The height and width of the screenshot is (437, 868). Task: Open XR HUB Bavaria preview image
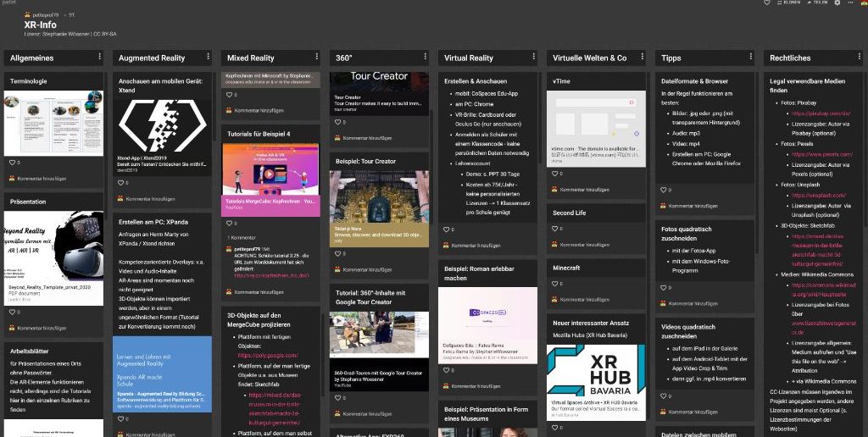click(x=596, y=370)
